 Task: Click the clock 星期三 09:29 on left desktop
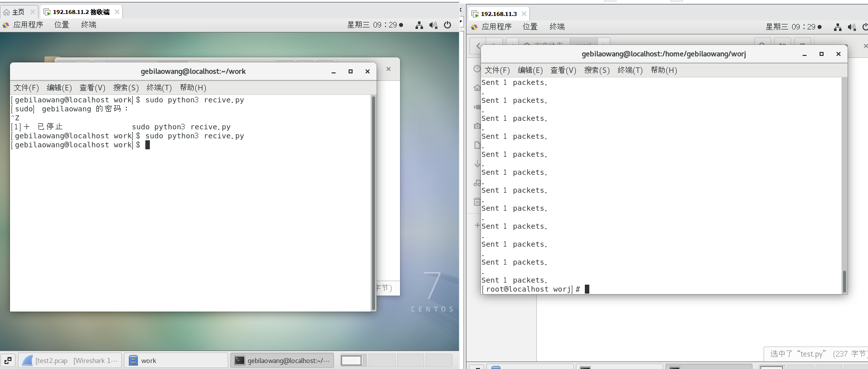click(375, 24)
